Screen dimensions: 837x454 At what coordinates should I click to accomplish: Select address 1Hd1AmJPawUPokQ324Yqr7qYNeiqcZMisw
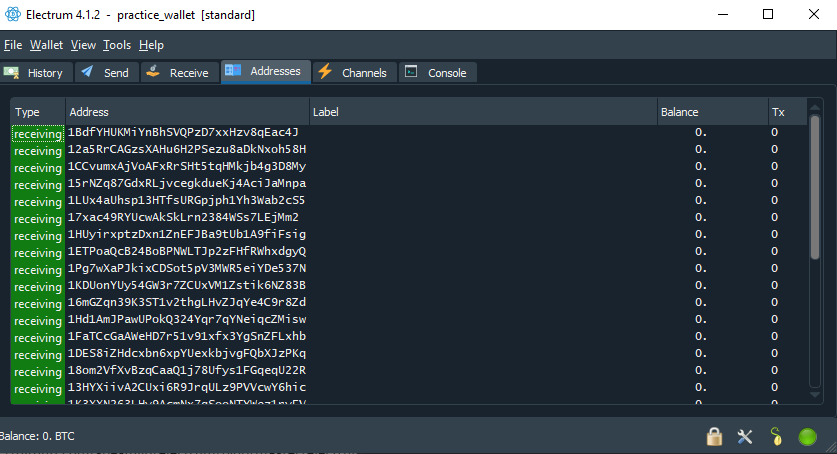(187, 320)
